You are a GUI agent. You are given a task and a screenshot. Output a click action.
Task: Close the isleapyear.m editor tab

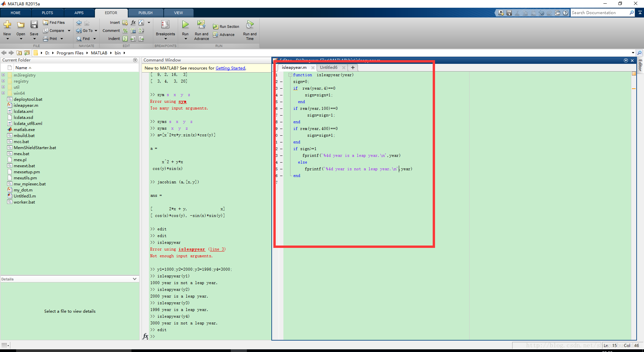pyautogui.click(x=313, y=68)
